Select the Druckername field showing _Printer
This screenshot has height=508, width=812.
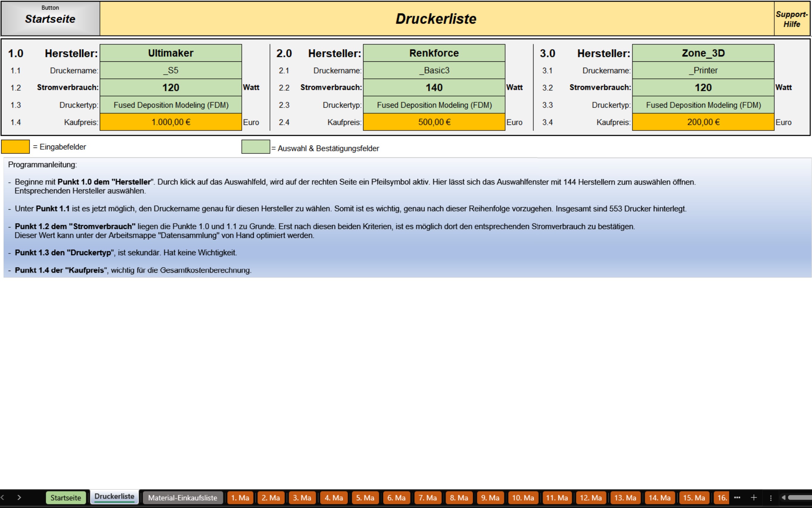(x=703, y=70)
